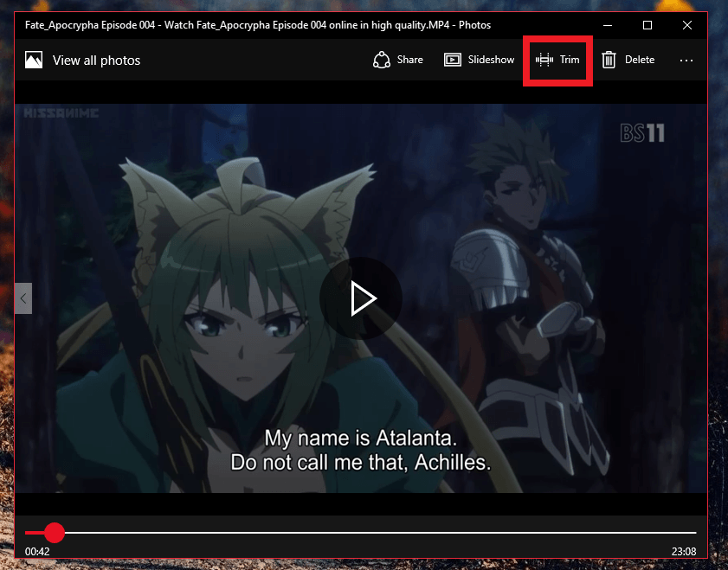Screen dimensions: 728x570
Task: Click the Share icon
Action: (381, 60)
